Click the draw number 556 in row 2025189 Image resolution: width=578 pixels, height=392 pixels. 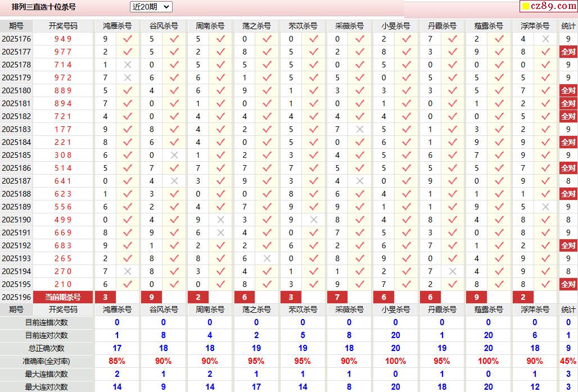click(63, 207)
